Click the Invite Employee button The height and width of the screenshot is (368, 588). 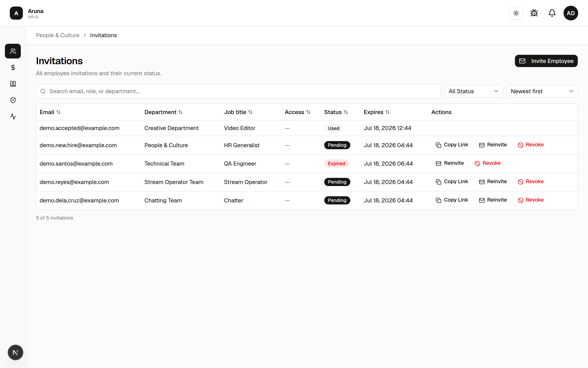[546, 61]
